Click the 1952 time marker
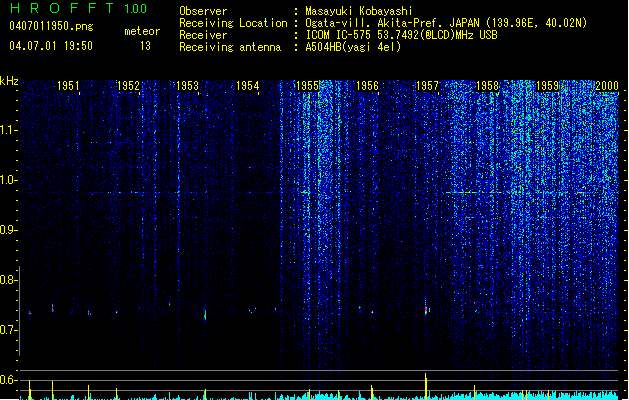This screenshot has width=629, height=400. pos(128,85)
